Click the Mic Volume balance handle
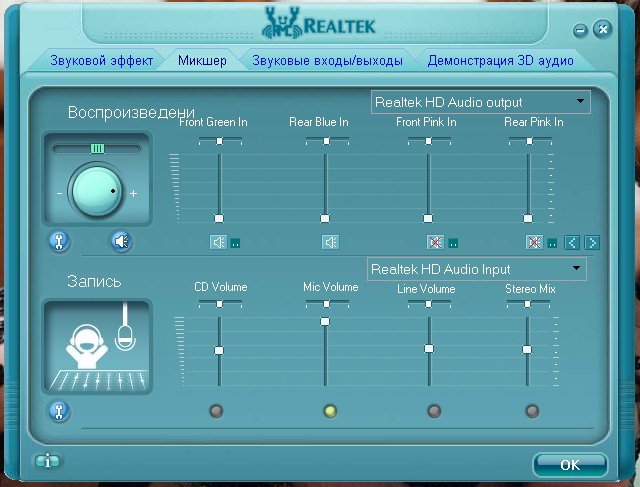Image resolution: width=640 pixels, height=487 pixels. coord(326,304)
